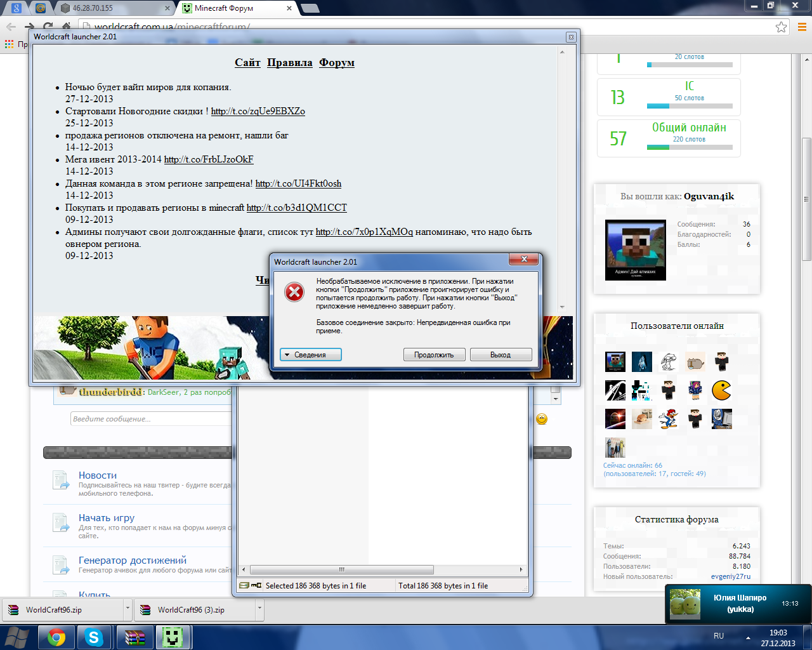Click the chat message input field
Image resolution: width=812 pixels, height=650 pixels.
pyautogui.click(x=151, y=419)
